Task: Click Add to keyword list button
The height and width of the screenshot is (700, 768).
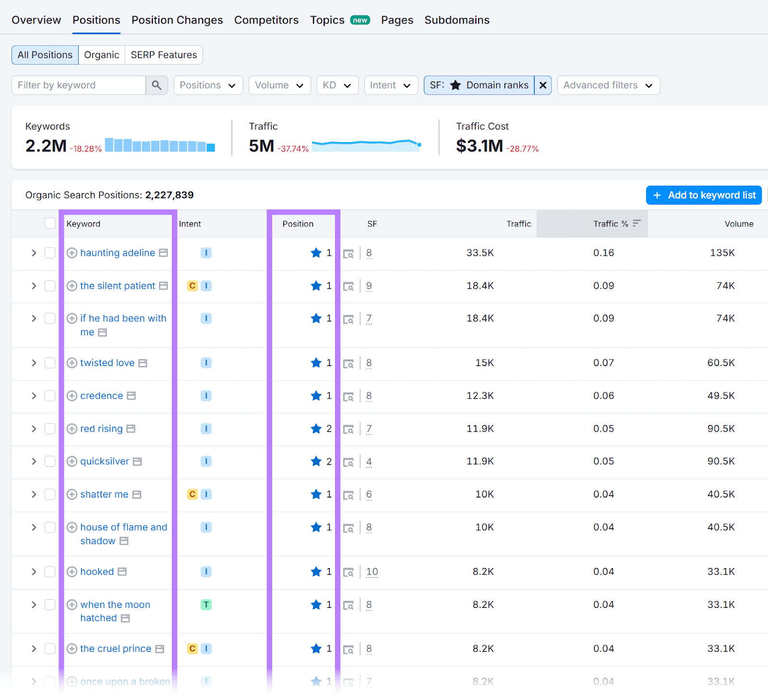Action: pyautogui.click(x=704, y=195)
